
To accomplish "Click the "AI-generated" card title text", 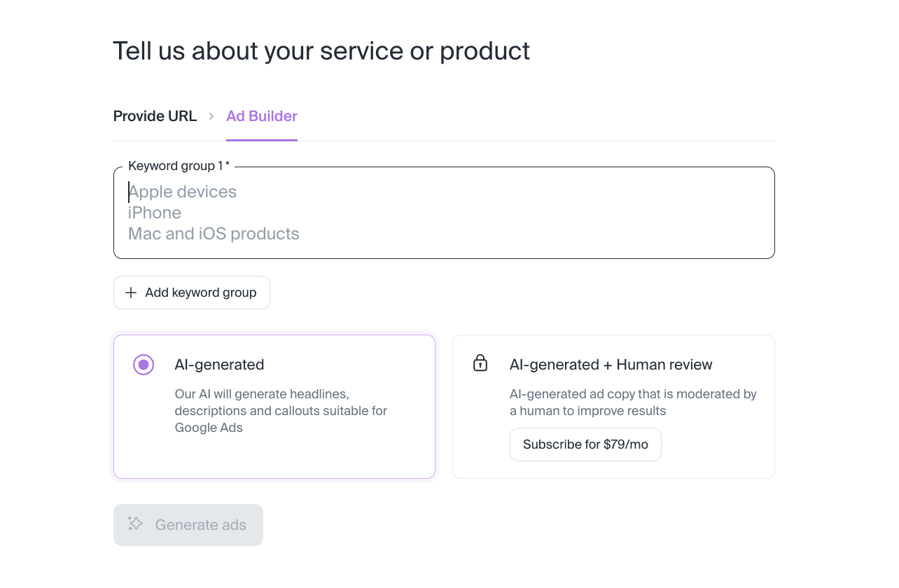I will point(219,365).
